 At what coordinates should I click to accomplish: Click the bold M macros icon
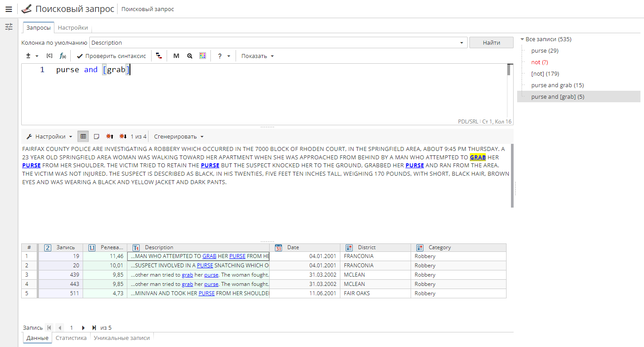[x=176, y=56]
